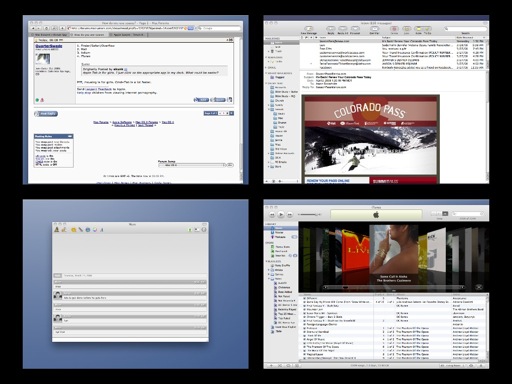
Task: Click the To Do icon in Mail
Action: (x=427, y=29)
